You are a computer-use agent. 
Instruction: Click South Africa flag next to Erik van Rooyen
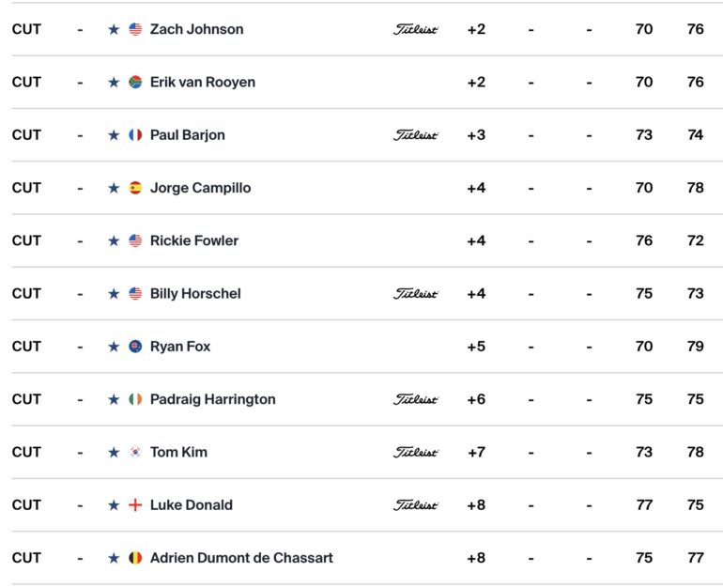(x=135, y=82)
